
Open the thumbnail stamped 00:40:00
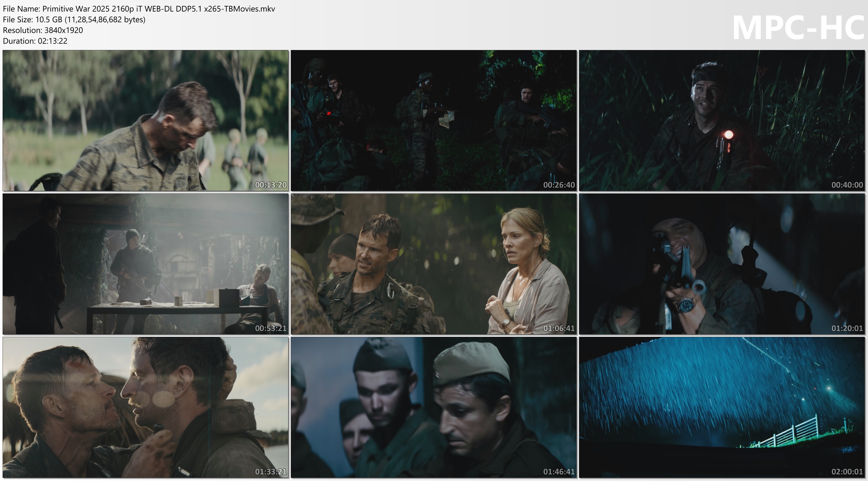(x=722, y=121)
